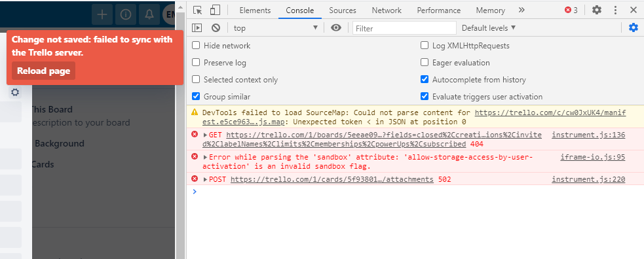Viewport: 644px width, 259px height.
Task: Open the manifest js.map source link
Action: 414,117
